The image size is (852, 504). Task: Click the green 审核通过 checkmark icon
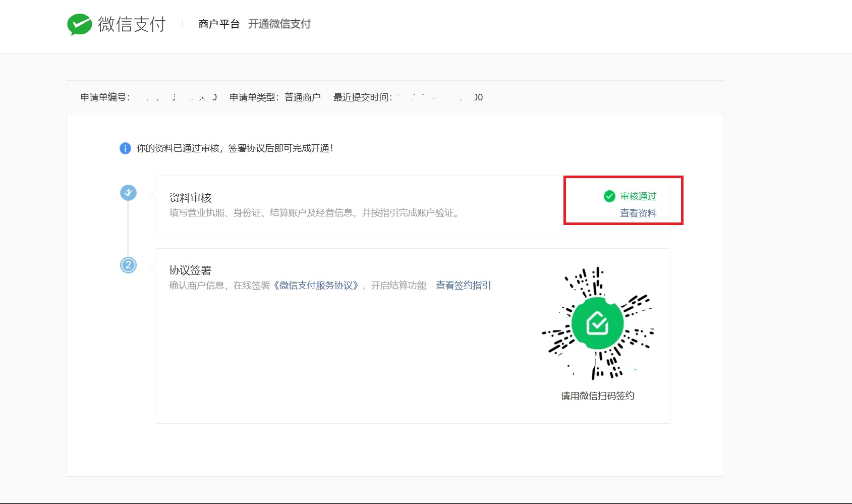[x=609, y=196]
